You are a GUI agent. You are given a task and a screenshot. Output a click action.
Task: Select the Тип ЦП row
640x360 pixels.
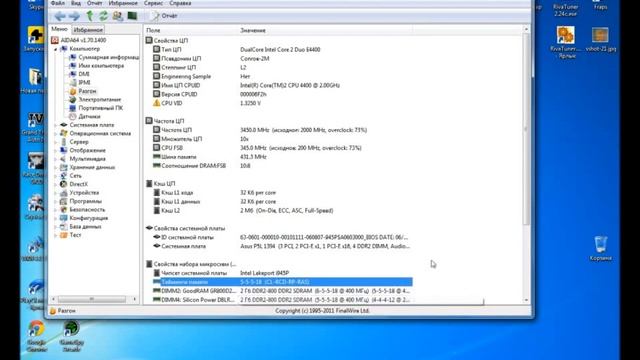point(278,49)
